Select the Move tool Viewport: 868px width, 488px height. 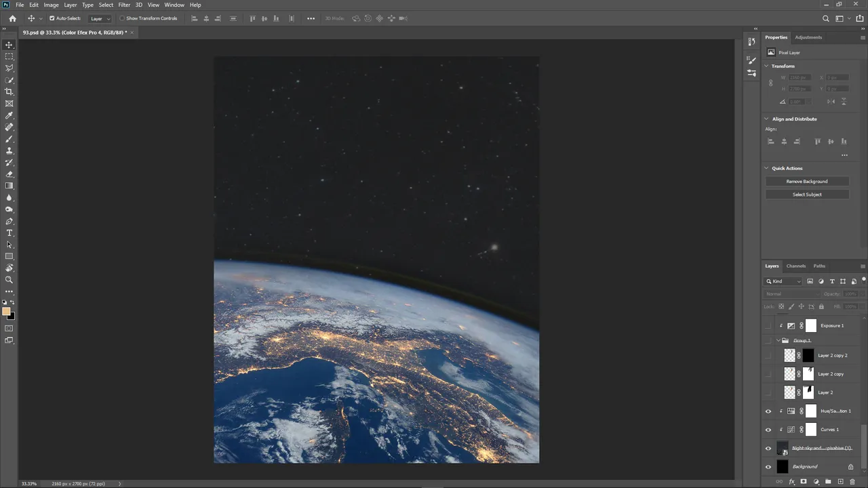(9, 45)
